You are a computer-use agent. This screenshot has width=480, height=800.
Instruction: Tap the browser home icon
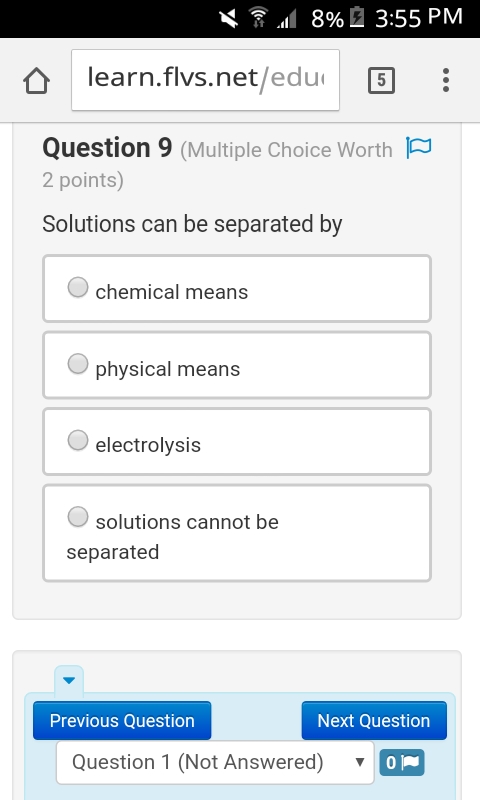point(36,81)
